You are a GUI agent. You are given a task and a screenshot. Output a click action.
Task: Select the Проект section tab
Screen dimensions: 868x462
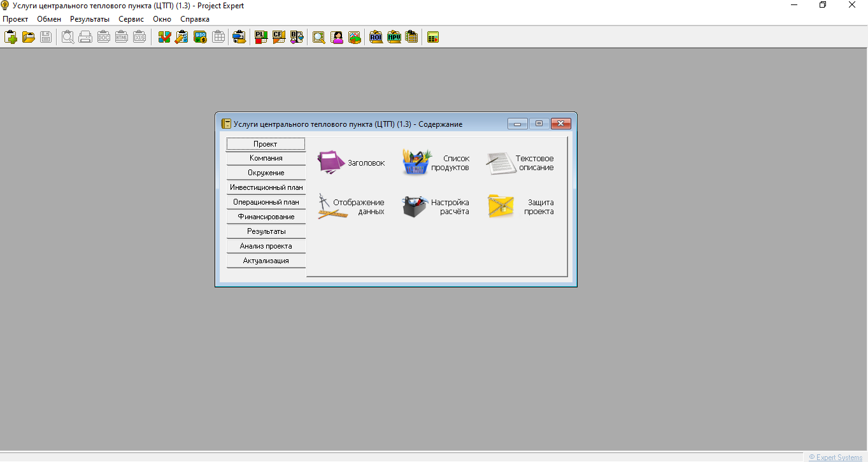[266, 144]
